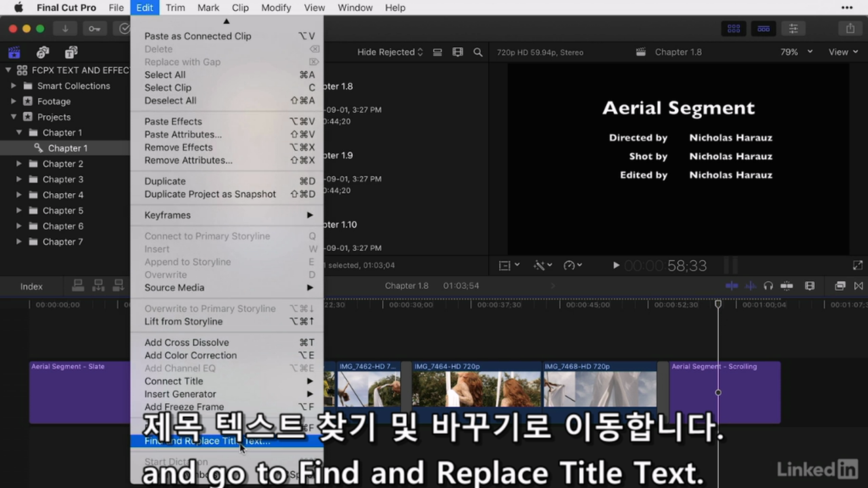The width and height of the screenshot is (868, 488).
Task: Open the Modify menu
Action: point(276,7)
